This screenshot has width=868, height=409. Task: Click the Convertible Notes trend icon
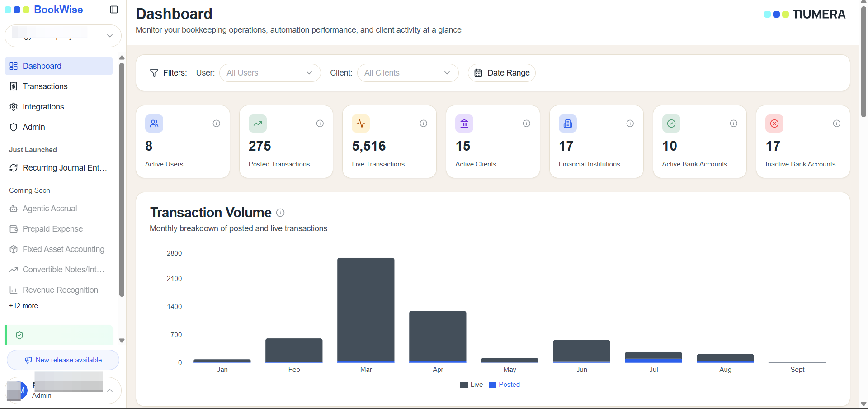[14, 270]
